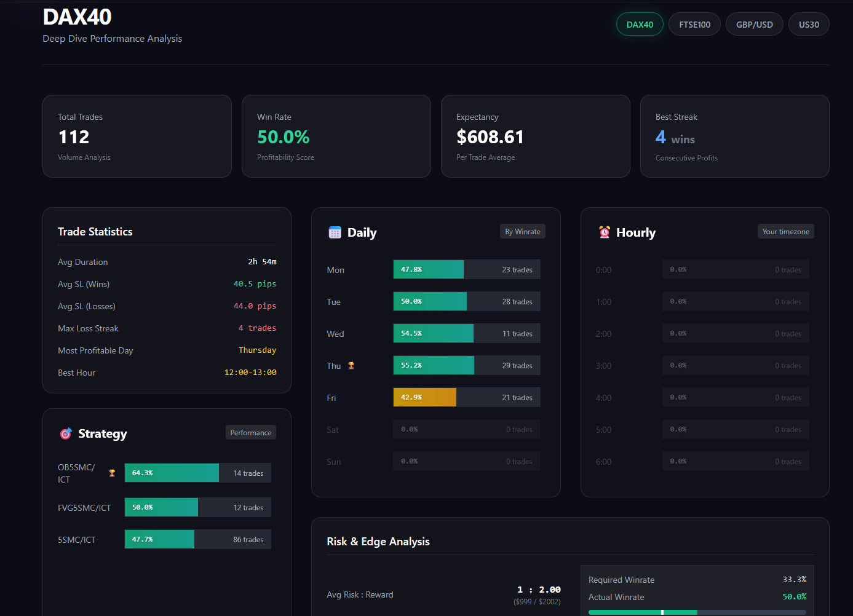Image resolution: width=853 pixels, height=616 pixels.
Task: Switch to the FTSE100 instrument tab
Action: [694, 24]
